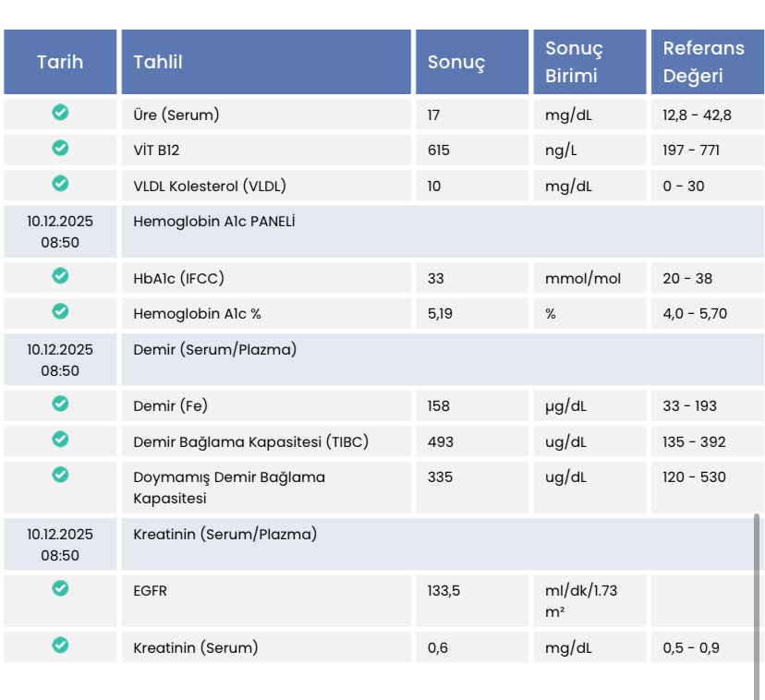Click the Referans Değeri column header
Viewport: 765px width, 700px height.
tap(708, 62)
